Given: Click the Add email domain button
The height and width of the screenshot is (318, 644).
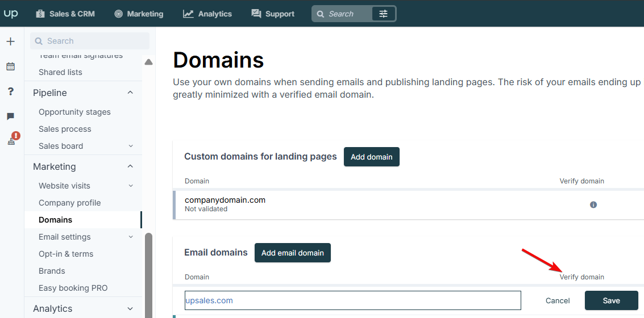Looking at the screenshot, I should [292, 253].
